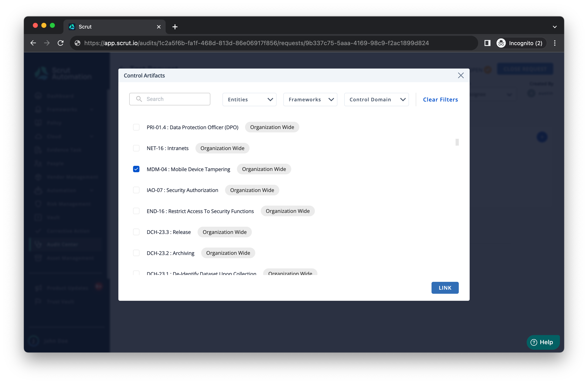
Task: Click Clear Filters link
Action: [x=440, y=100]
